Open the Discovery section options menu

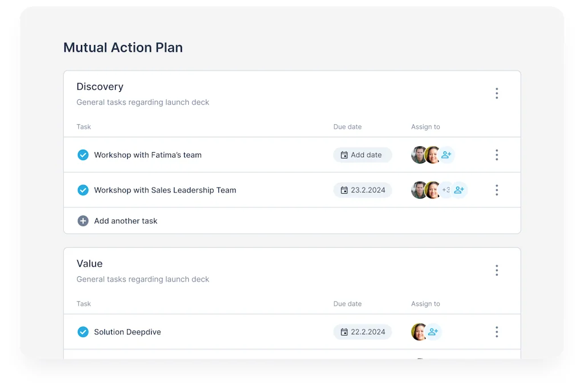(497, 93)
